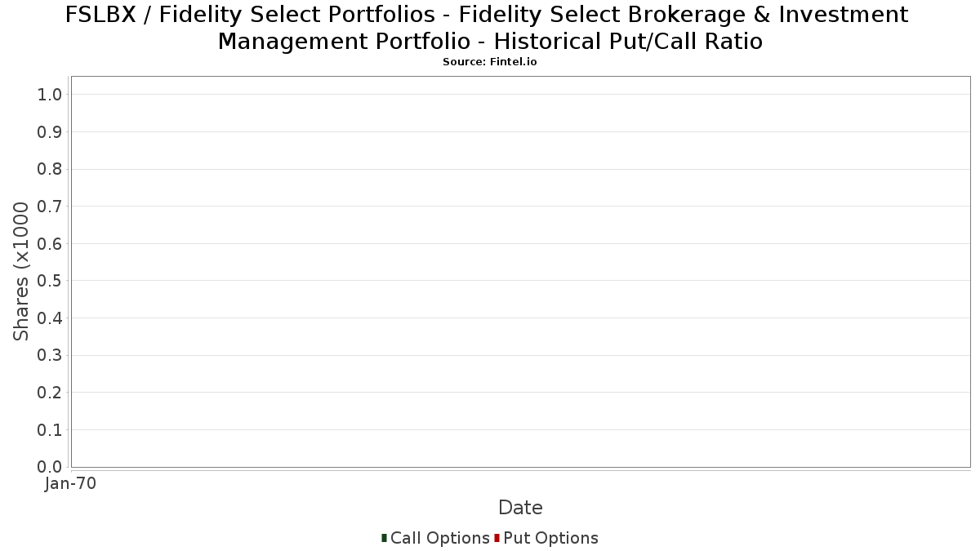The height and width of the screenshot is (551, 980).
Task: Click the 1.0 y-axis tick label
Action: [x=50, y=95]
